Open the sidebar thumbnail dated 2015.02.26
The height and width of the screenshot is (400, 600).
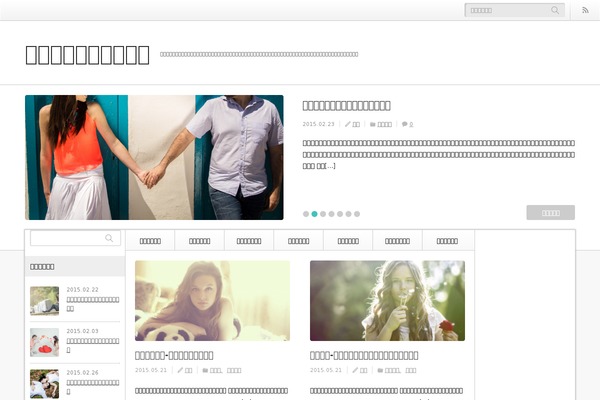click(44, 384)
